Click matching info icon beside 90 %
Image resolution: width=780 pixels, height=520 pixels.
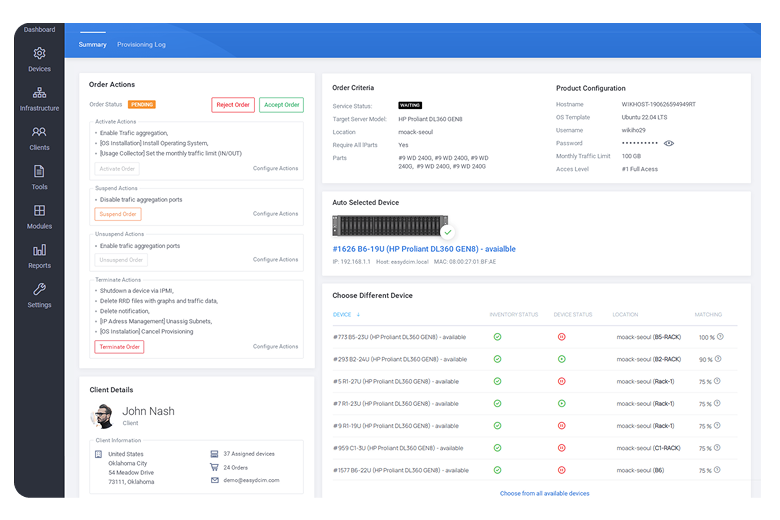[718, 359]
